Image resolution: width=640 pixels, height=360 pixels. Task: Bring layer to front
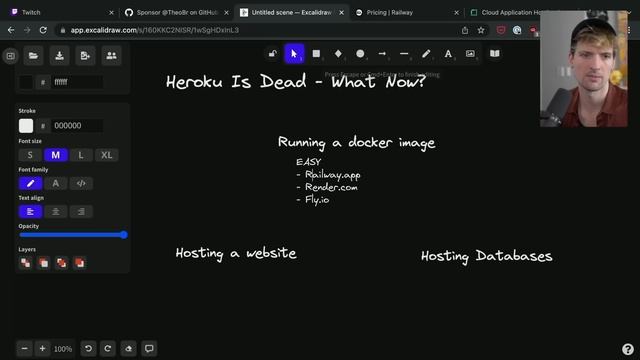point(80,263)
